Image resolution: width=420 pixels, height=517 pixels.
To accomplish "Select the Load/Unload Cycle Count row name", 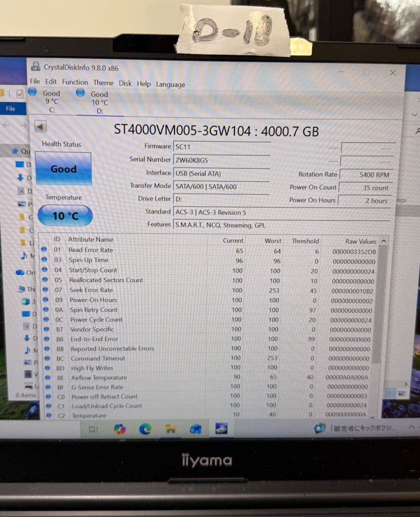I will pyautogui.click(x=107, y=406).
